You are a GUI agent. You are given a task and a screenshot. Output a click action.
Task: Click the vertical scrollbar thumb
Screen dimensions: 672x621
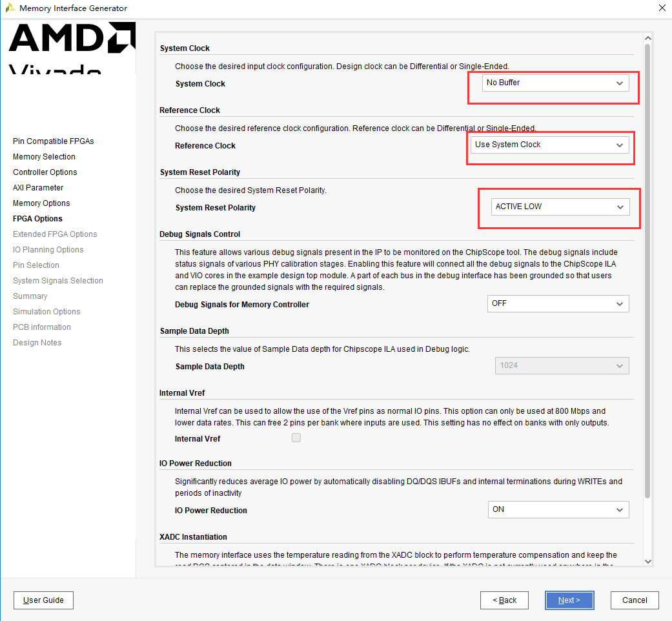(647, 271)
